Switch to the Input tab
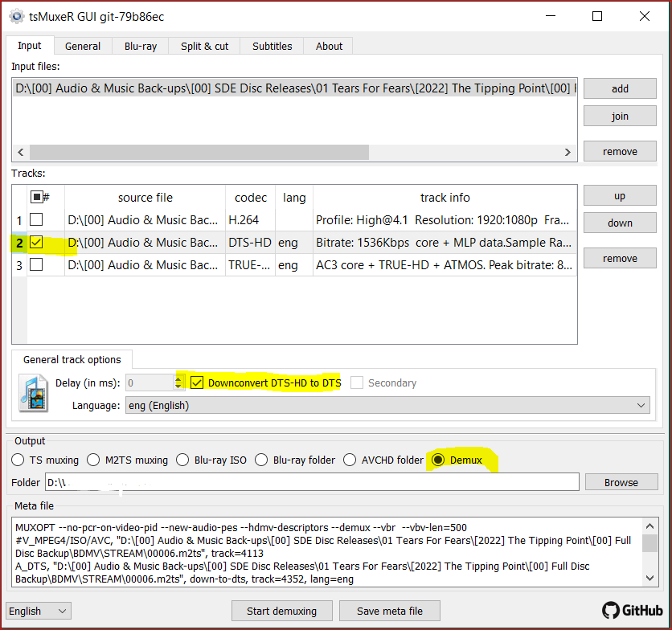The image size is (672, 630). [x=30, y=46]
